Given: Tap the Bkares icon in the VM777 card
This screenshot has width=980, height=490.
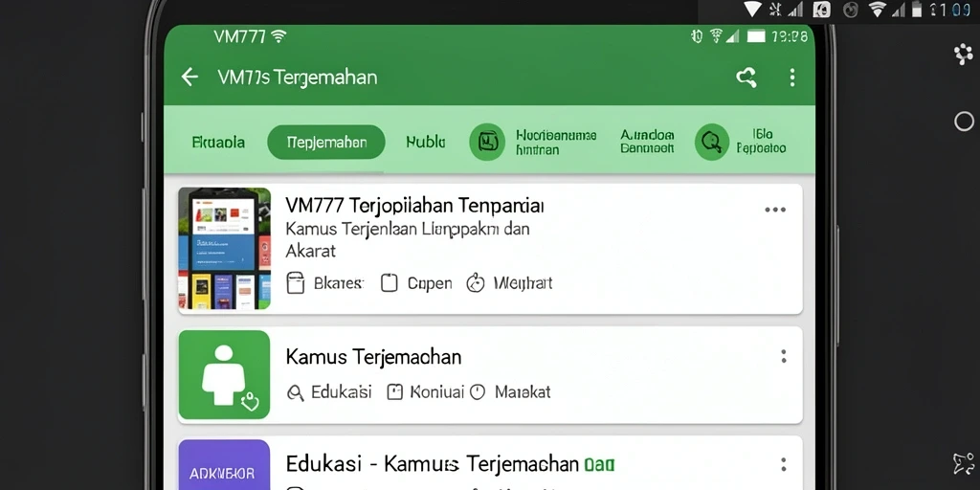Looking at the screenshot, I should (295, 283).
